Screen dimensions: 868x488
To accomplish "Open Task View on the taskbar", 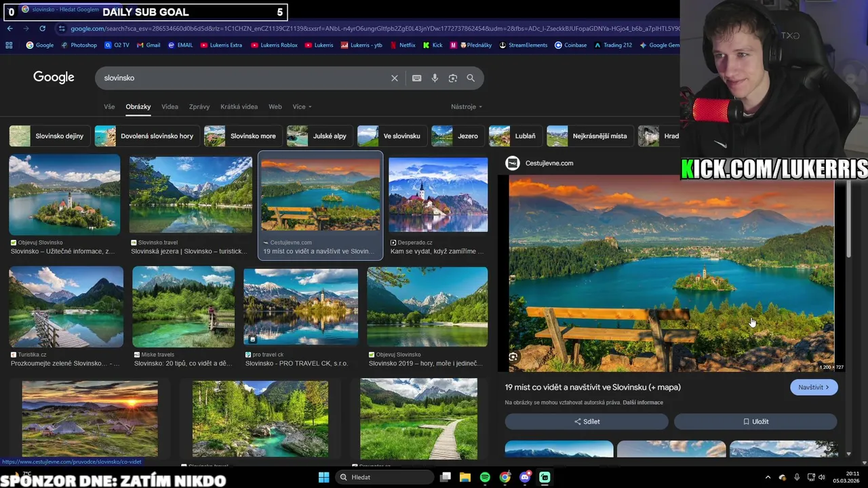I will 446,477.
